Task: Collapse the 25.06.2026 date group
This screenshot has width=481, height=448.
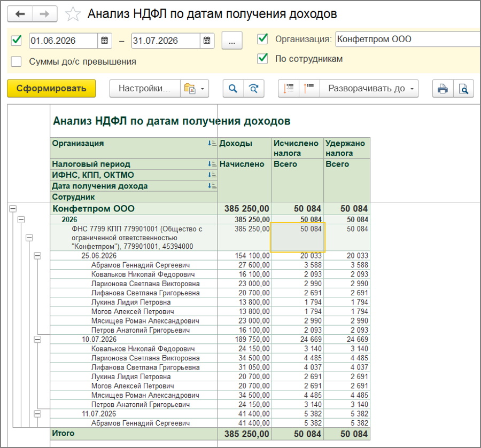Action: click(37, 256)
